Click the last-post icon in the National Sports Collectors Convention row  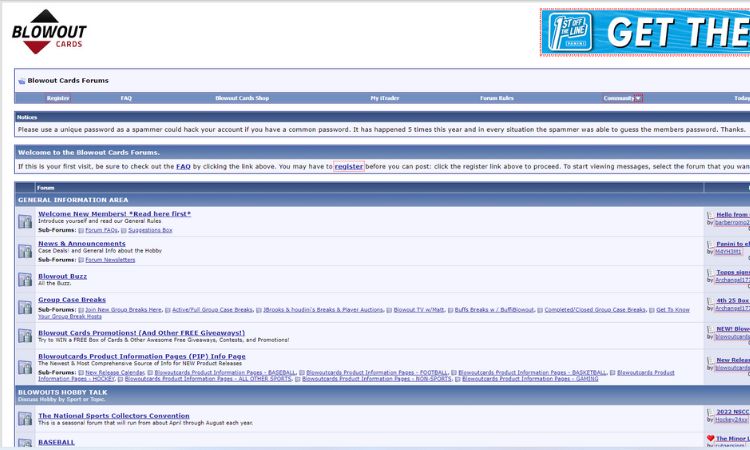point(710,412)
